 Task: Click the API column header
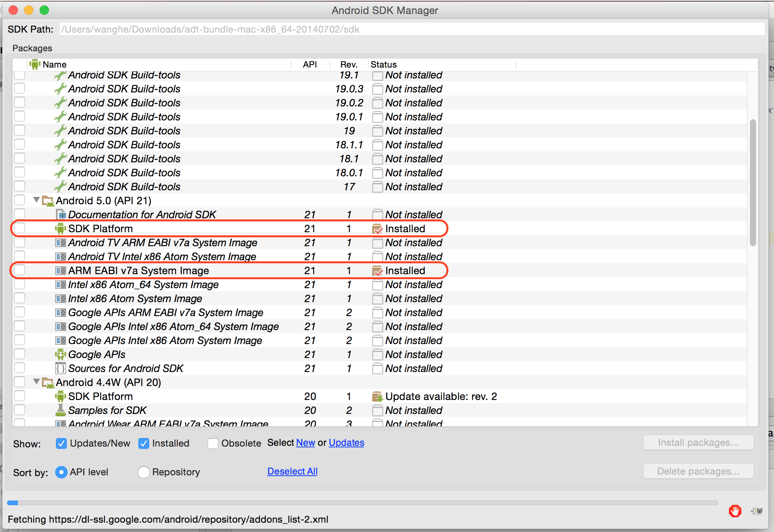[310, 64]
